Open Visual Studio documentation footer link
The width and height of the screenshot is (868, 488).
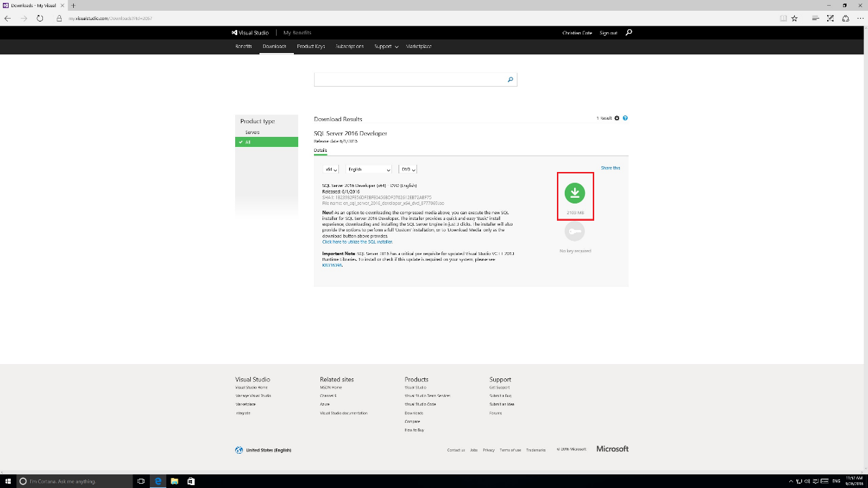343,413
